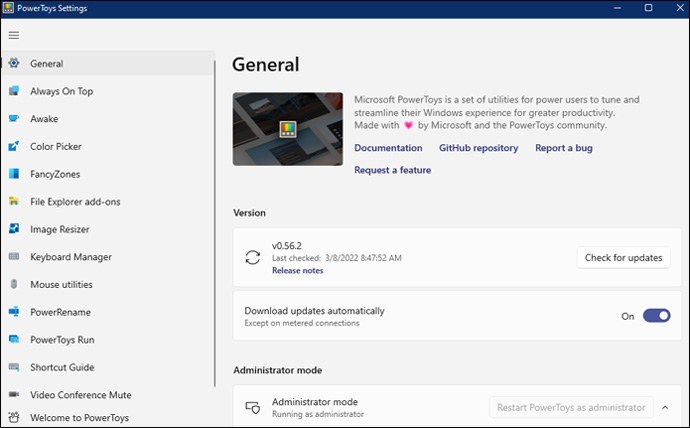Open PowerToys Run settings
690x428 pixels.
[x=108, y=340]
